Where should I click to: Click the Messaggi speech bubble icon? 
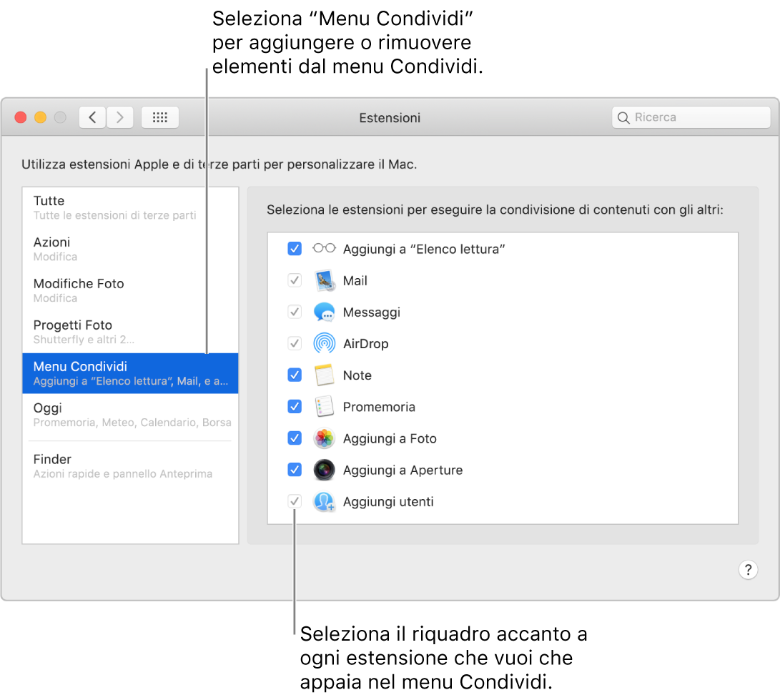pos(324,312)
